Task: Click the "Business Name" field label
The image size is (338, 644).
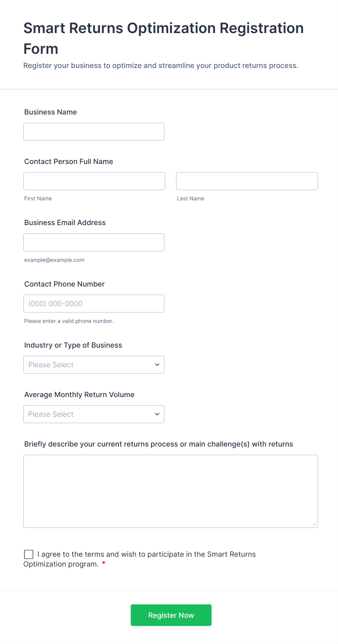Action: coord(51,112)
